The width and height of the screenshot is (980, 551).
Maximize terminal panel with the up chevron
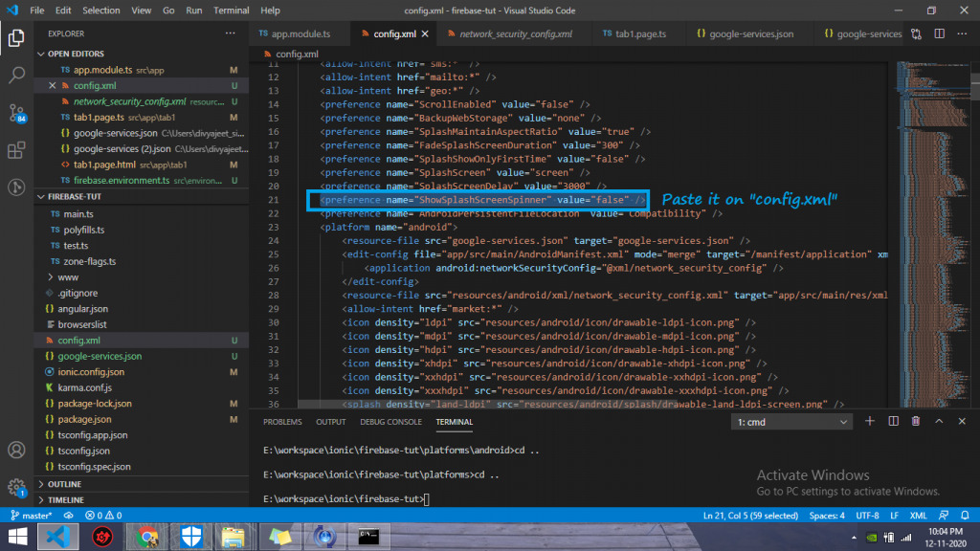939,421
